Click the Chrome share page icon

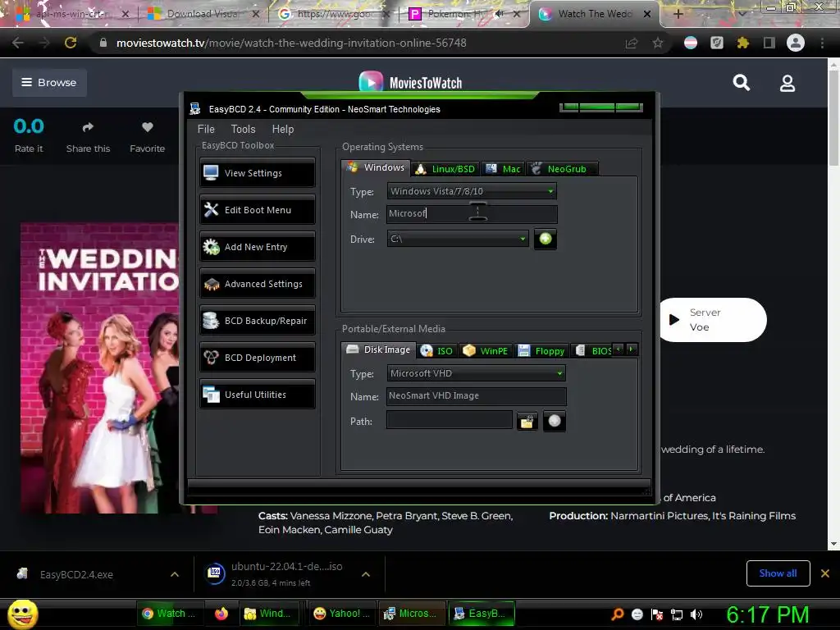pyautogui.click(x=632, y=43)
